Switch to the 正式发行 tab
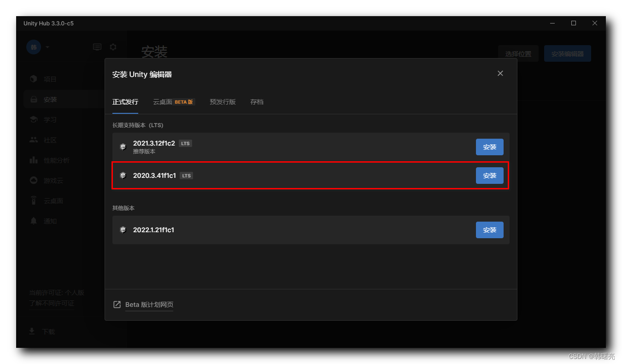 125,102
